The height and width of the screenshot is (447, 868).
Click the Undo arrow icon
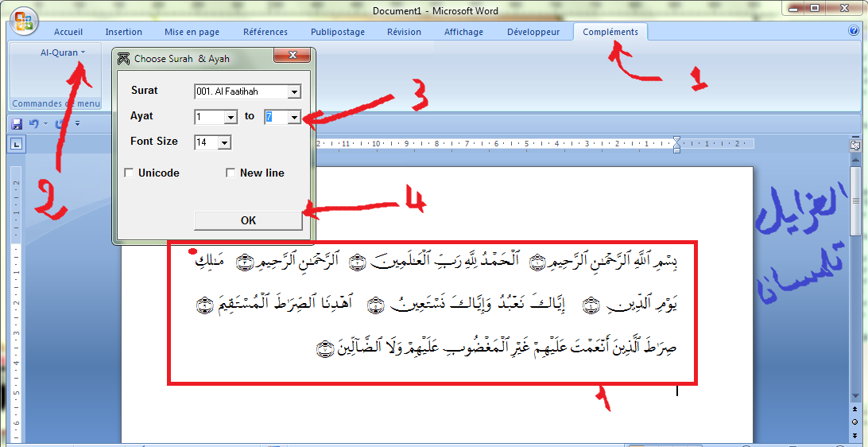click(x=33, y=123)
